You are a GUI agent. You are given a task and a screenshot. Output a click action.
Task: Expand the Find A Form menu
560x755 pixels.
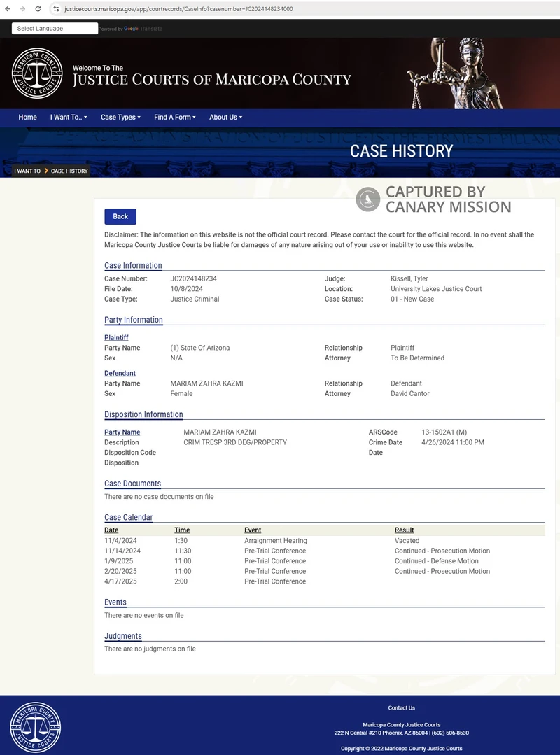click(x=175, y=117)
